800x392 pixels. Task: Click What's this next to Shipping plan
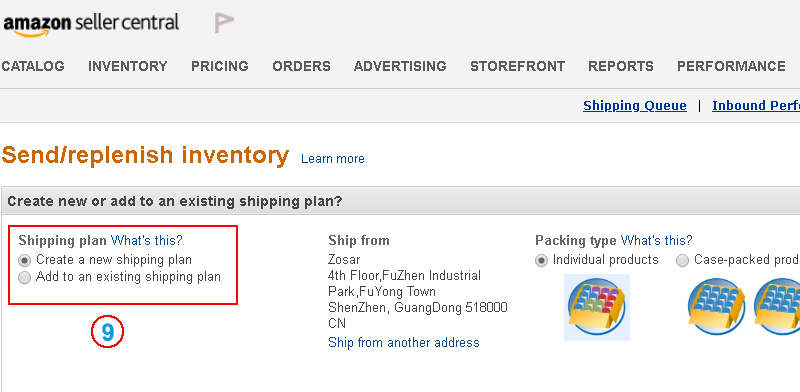pos(146,240)
